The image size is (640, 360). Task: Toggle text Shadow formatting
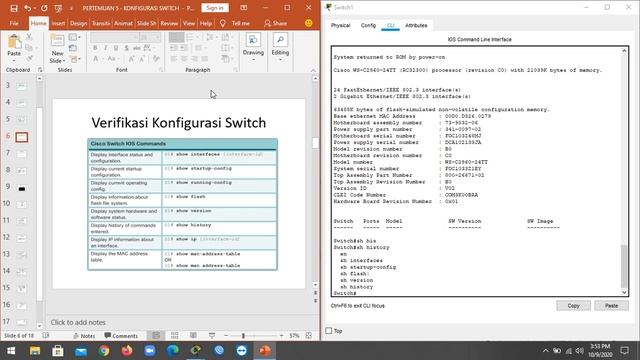pyautogui.click(x=127, y=48)
